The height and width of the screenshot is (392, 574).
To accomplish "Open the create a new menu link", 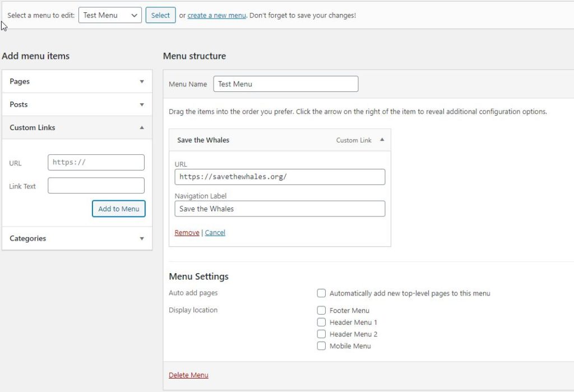I will (x=216, y=15).
